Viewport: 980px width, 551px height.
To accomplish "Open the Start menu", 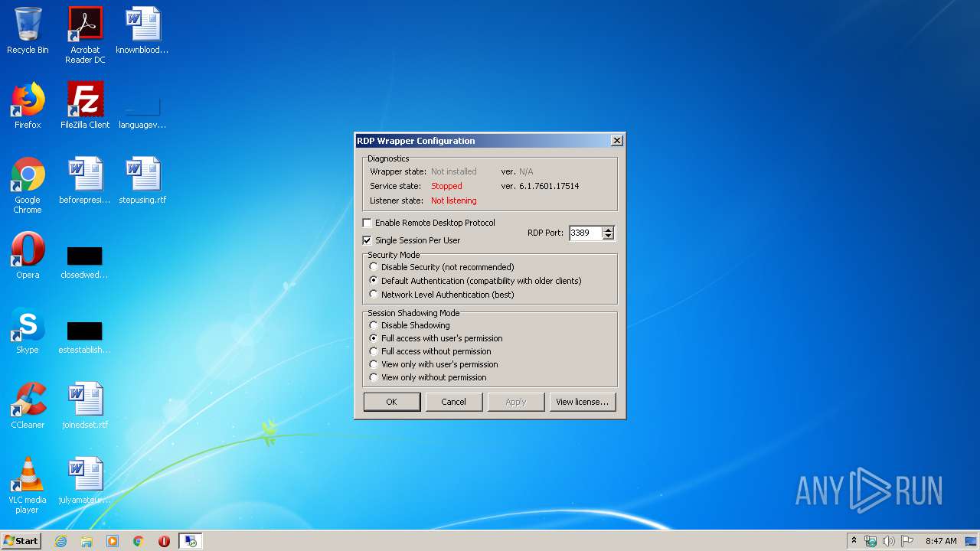I will 21,541.
